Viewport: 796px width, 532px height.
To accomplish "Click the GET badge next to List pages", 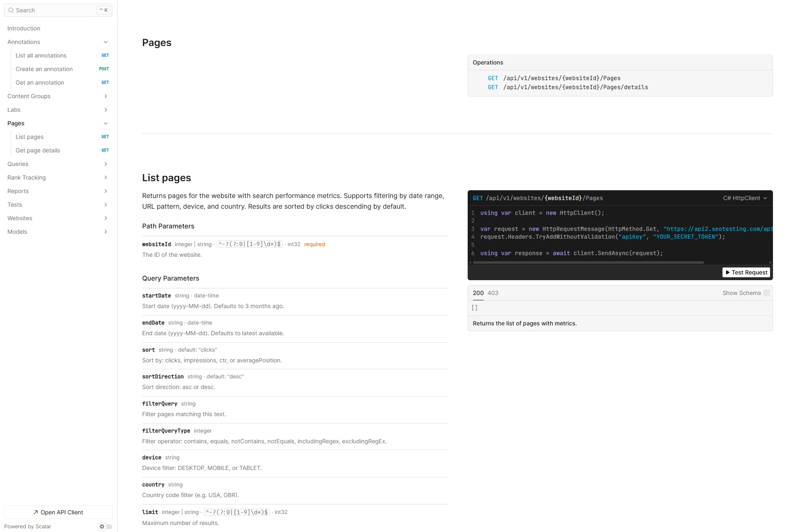I will click(x=105, y=137).
